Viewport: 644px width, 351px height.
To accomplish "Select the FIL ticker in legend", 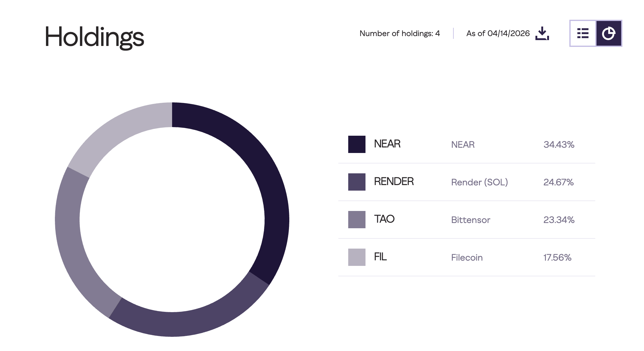I will pyautogui.click(x=380, y=257).
